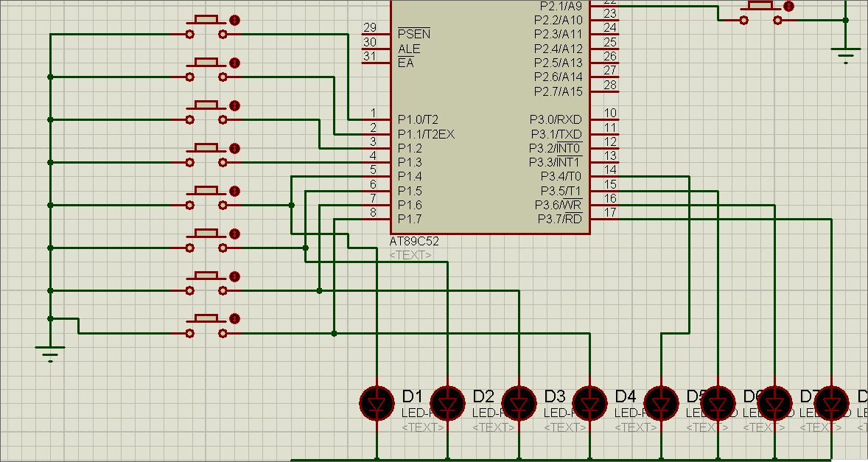Image resolution: width=868 pixels, height=462 pixels.
Task: Click the P2.5/A13 pin label
Action: click(559, 63)
